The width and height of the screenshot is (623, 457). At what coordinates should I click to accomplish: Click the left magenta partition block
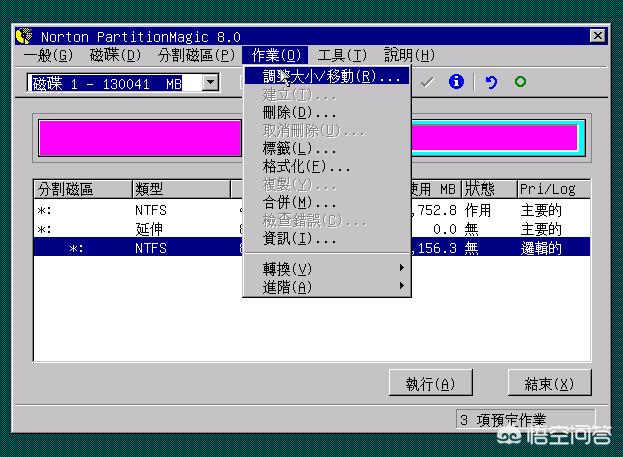coord(140,138)
